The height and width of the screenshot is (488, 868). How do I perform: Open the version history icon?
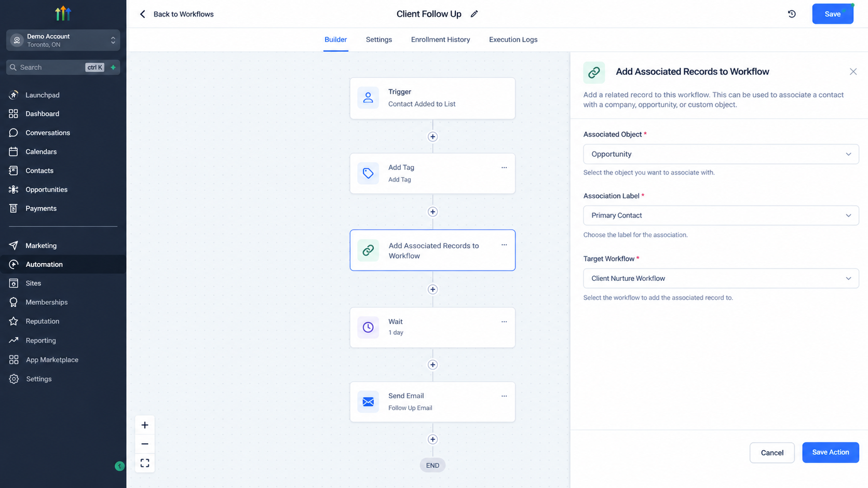[792, 14]
